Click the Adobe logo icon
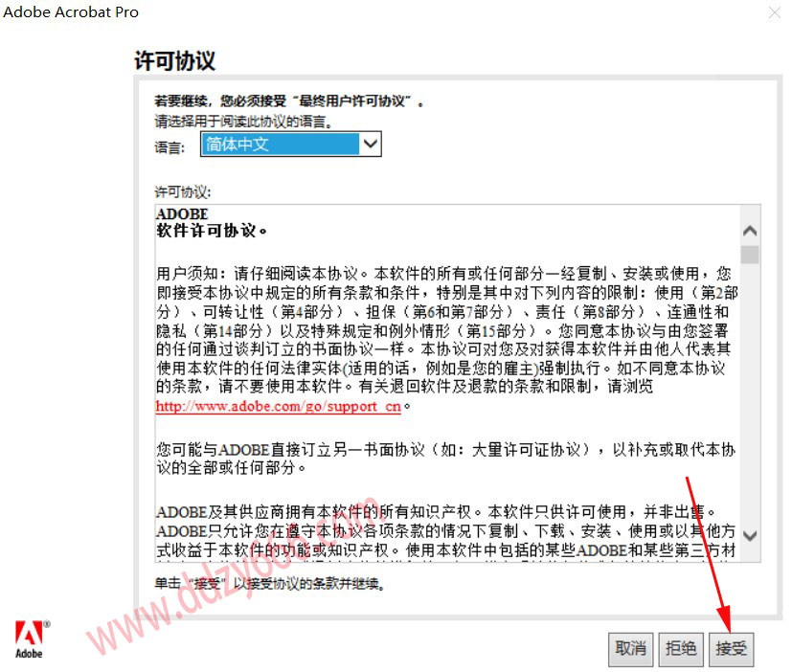Screen dimensions: 792x672 coord(32,639)
